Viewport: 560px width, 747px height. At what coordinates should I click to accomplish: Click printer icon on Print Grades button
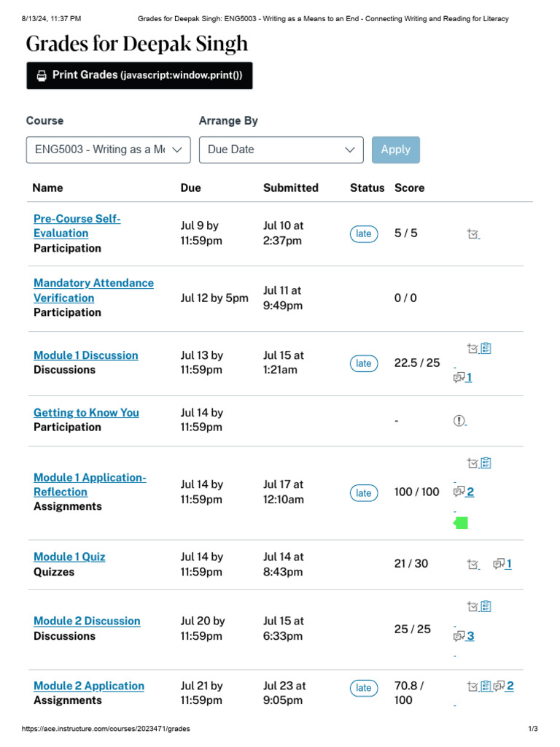pos(42,75)
